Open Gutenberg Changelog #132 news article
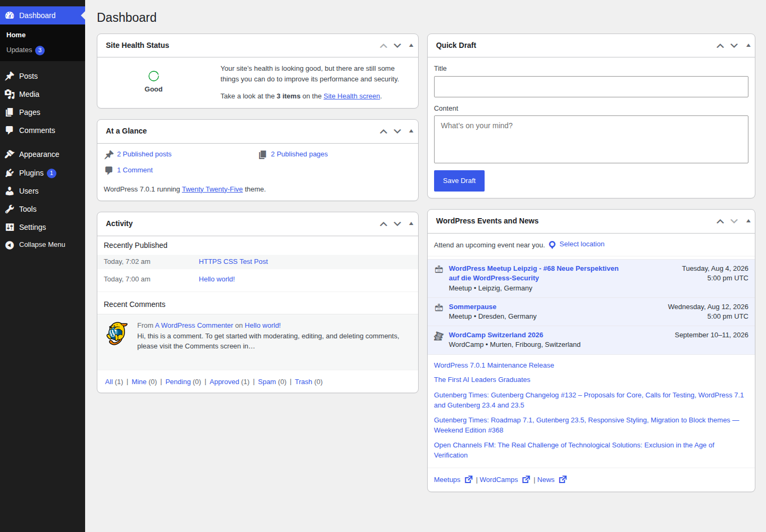This screenshot has height=532, width=766. pyautogui.click(x=589, y=400)
